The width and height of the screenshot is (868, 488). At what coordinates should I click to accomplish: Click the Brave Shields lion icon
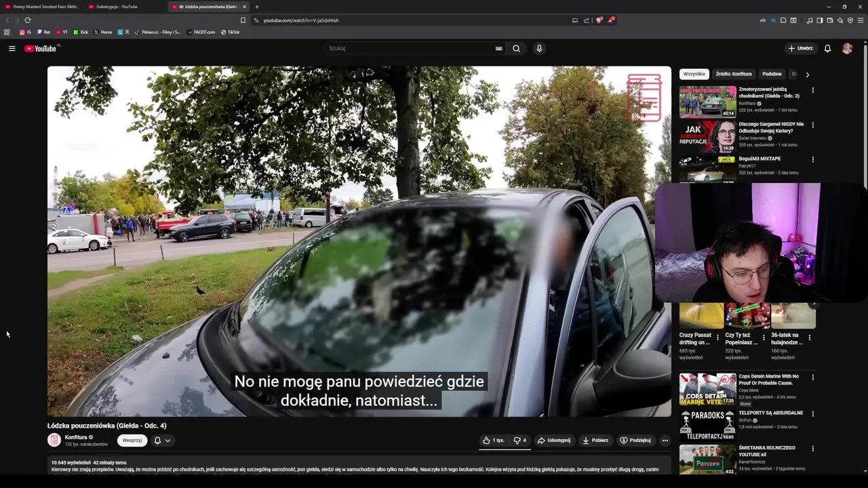pyautogui.click(x=599, y=20)
